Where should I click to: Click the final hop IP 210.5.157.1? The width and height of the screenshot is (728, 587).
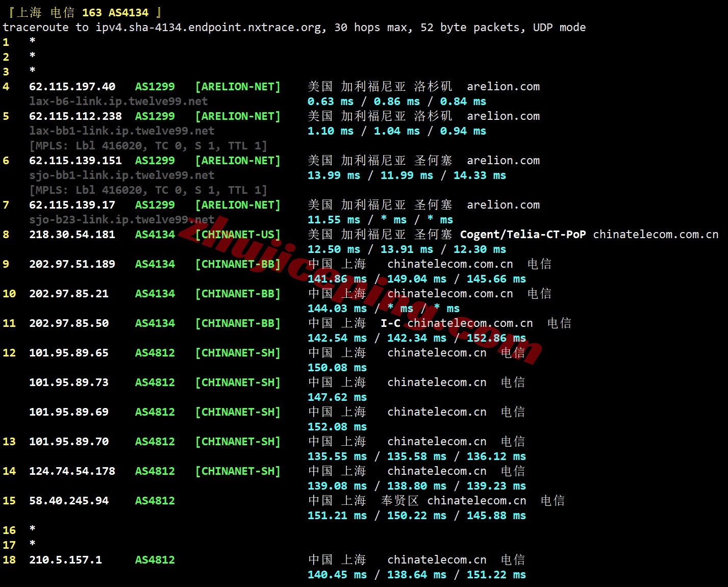tap(65, 560)
